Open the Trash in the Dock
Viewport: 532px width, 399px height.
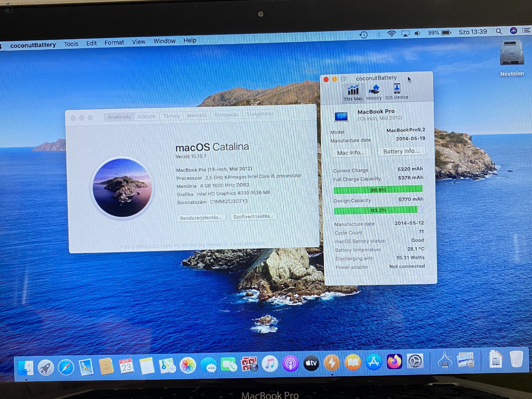517,359
